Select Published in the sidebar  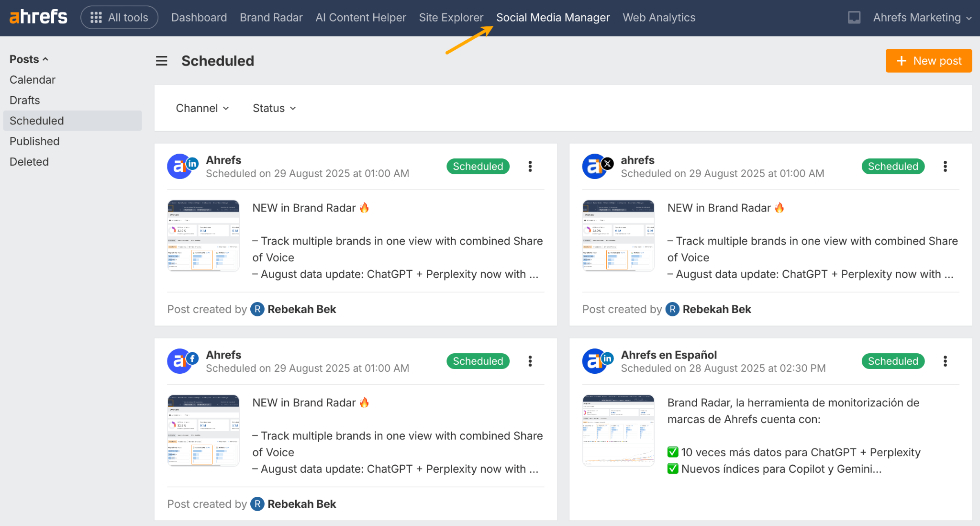pos(34,141)
